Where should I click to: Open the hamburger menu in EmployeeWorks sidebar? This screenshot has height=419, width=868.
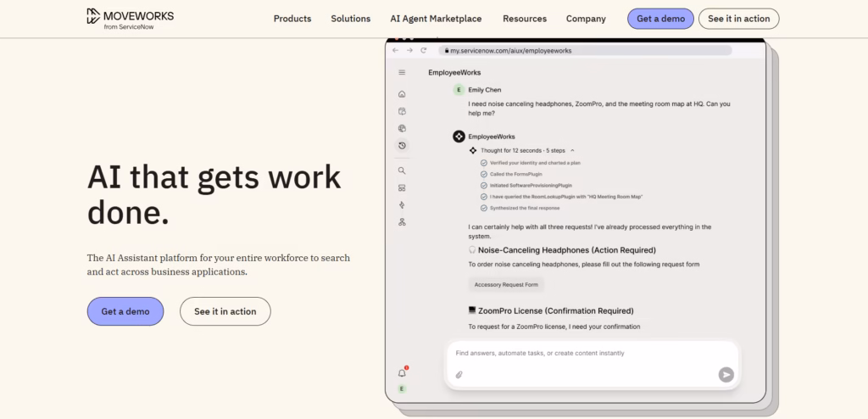[402, 73]
